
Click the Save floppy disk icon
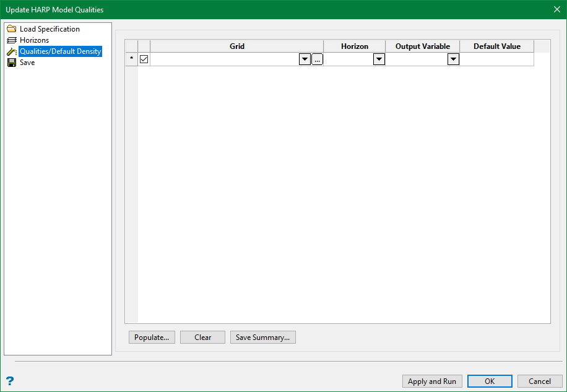coord(12,63)
